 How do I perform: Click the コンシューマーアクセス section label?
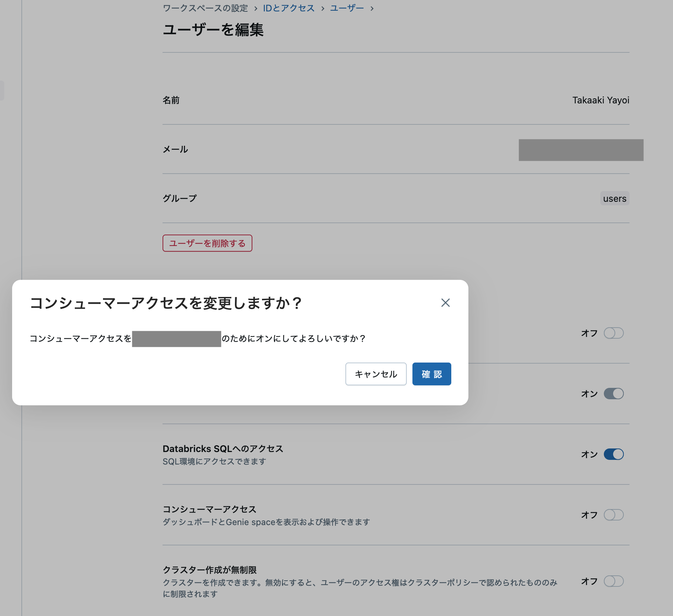coord(210,509)
